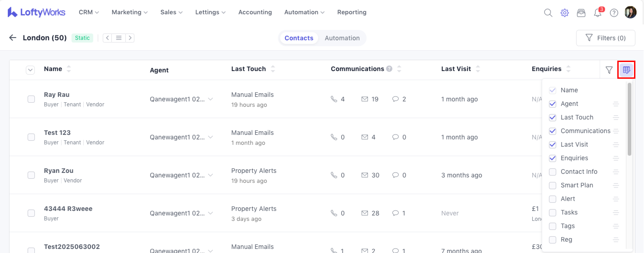Open the Reporting menu item
Viewport: 644px width, 253px height.
pyautogui.click(x=351, y=12)
